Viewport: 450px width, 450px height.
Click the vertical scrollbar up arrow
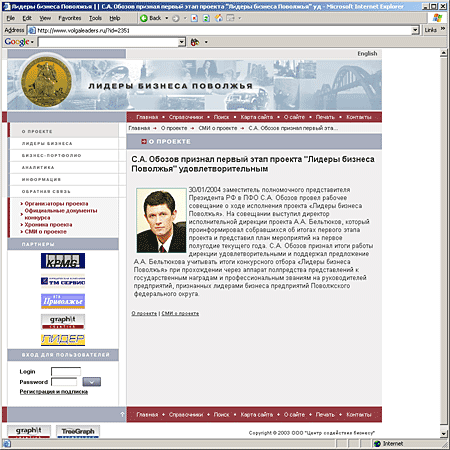(x=443, y=53)
